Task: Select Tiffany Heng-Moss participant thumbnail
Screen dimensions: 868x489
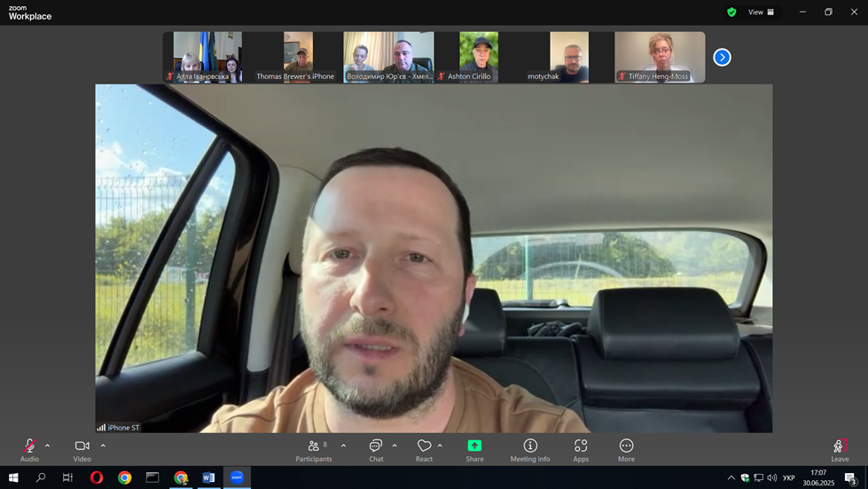Action: pos(659,57)
